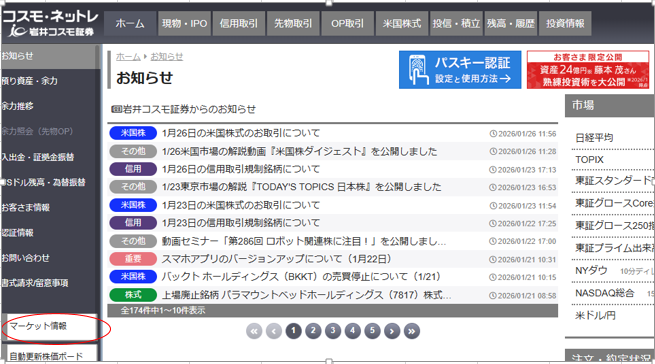Select page 4 in pagination
This screenshot has height=364, width=655.
353,331
